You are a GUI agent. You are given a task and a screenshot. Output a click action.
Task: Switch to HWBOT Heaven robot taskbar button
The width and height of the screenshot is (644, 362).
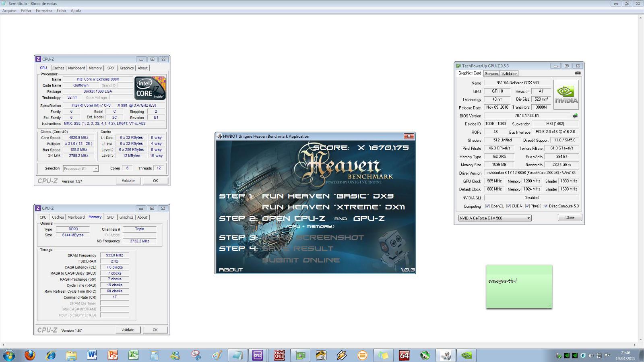(x=446, y=355)
